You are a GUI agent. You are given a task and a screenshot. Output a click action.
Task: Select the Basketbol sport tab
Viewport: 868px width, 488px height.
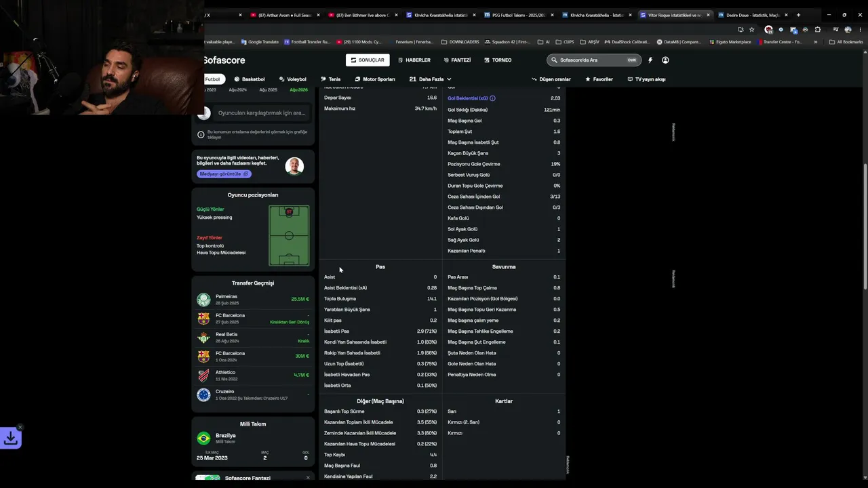250,79
